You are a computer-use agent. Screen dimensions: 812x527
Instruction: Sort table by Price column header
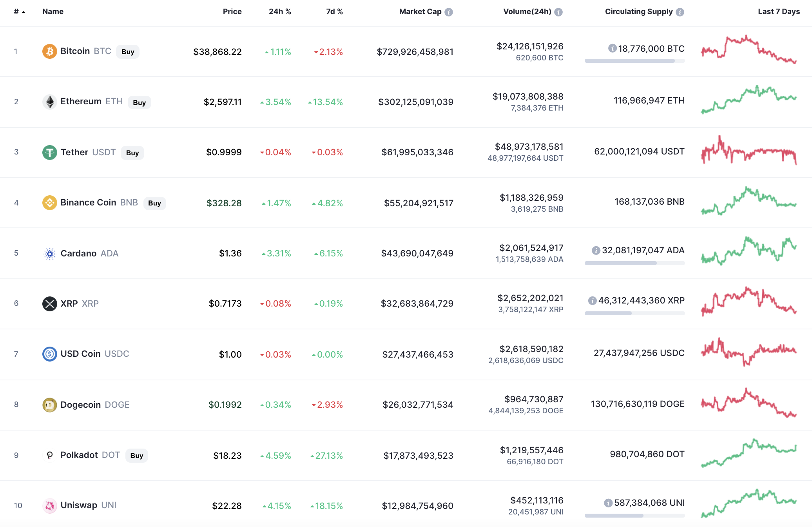click(x=232, y=12)
